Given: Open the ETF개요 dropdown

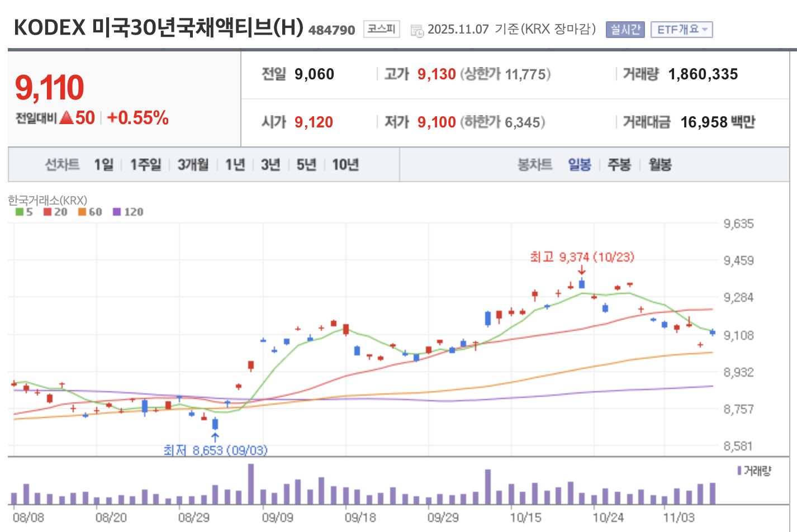Looking at the screenshot, I should click(681, 30).
